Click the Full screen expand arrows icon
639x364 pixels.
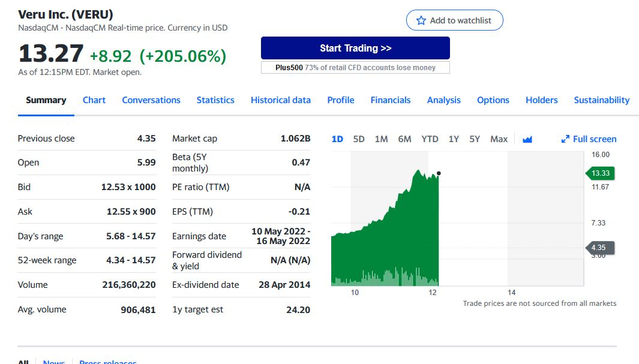pos(565,139)
